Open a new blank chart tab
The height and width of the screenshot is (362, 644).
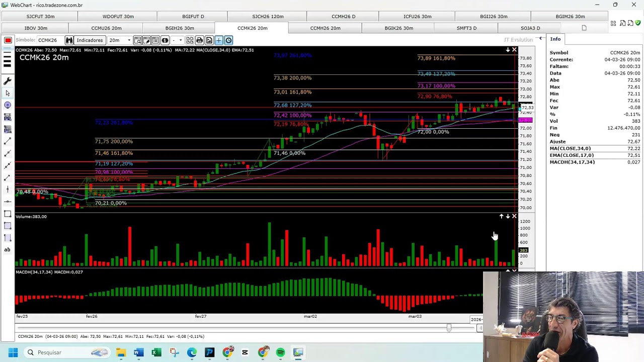pos(584,28)
